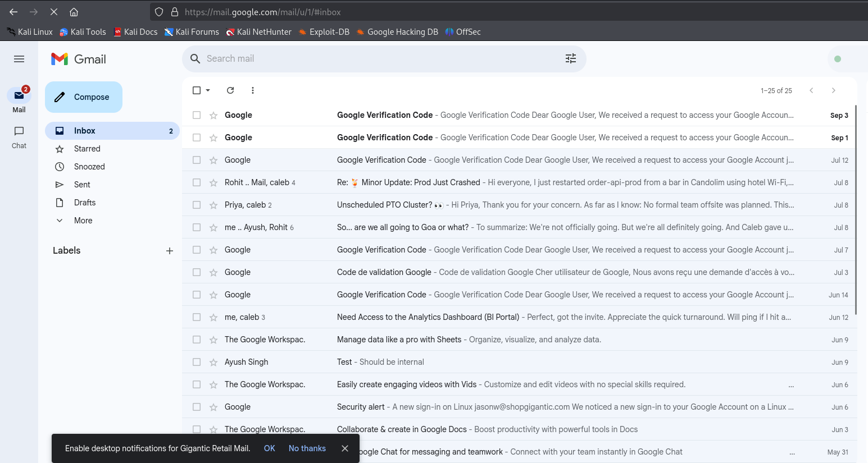Open the Need Access to Analytics Dashboard email

pyautogui.click(x=520, y=317)
